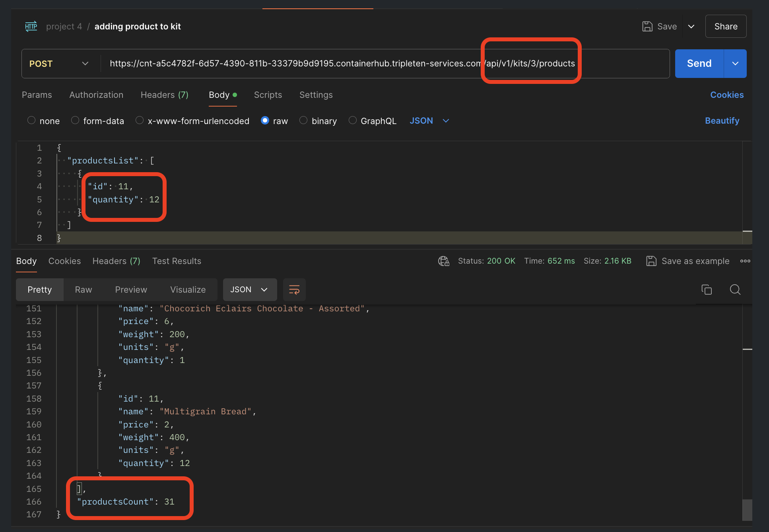Click the Time 652 ms value

click(561, 261)
